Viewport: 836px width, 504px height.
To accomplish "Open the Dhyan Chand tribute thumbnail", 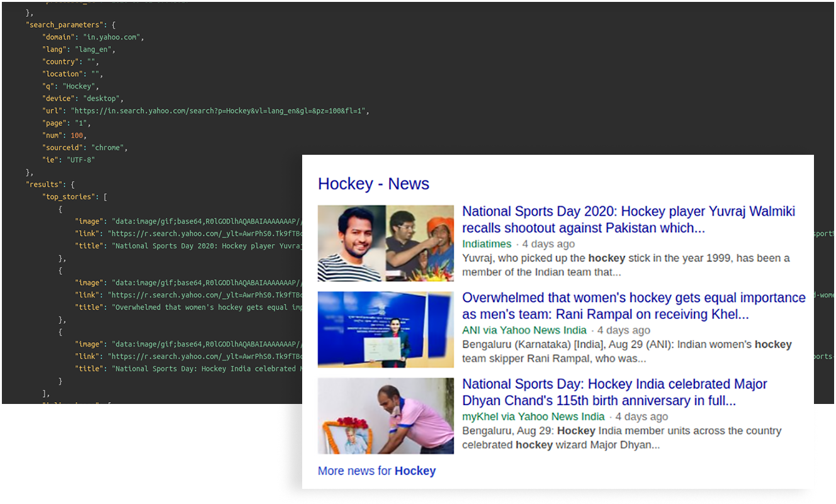I will pos(386,415).
